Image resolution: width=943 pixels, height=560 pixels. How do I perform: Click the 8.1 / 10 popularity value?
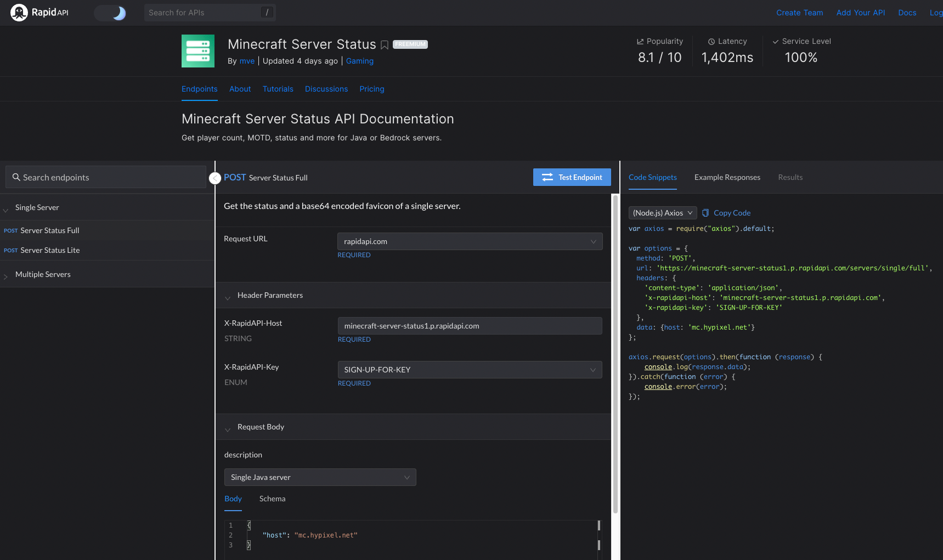coord(660,58)
